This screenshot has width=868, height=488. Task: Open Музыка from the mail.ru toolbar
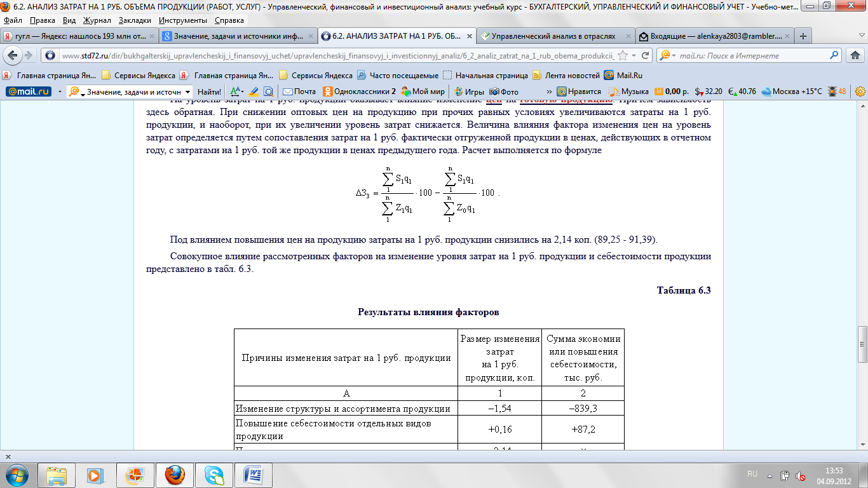628,91
